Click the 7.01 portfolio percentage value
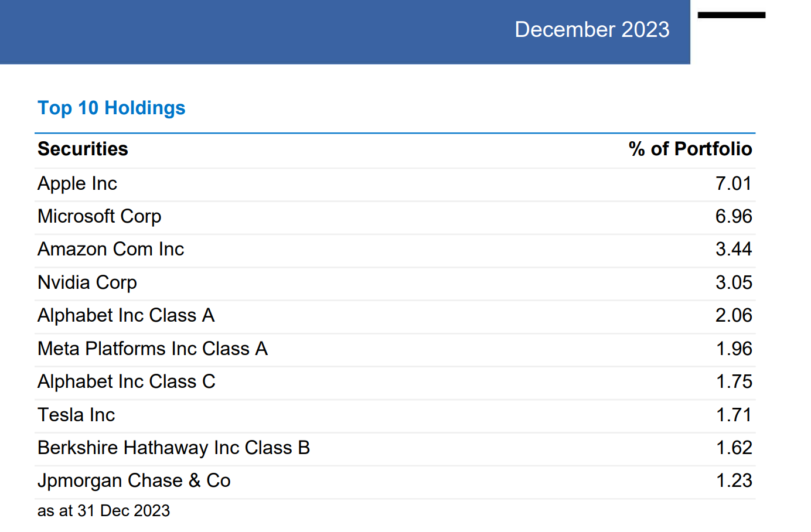Screen dimensions: 811x532 pyautogui.click(x=733, y=183)
